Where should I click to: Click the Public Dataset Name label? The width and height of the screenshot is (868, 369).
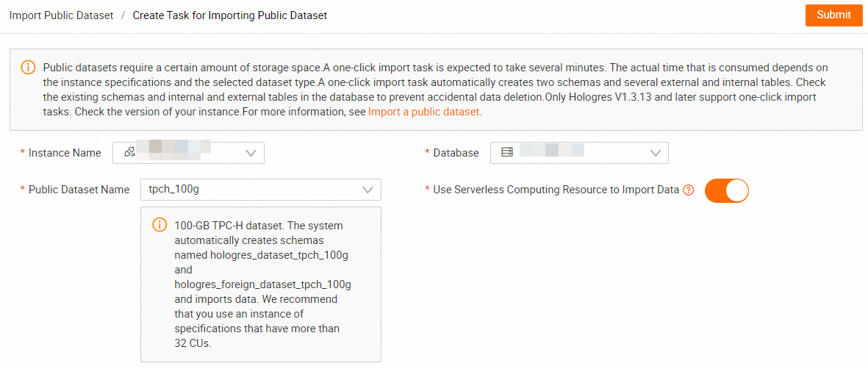click(x=79, y=190)
